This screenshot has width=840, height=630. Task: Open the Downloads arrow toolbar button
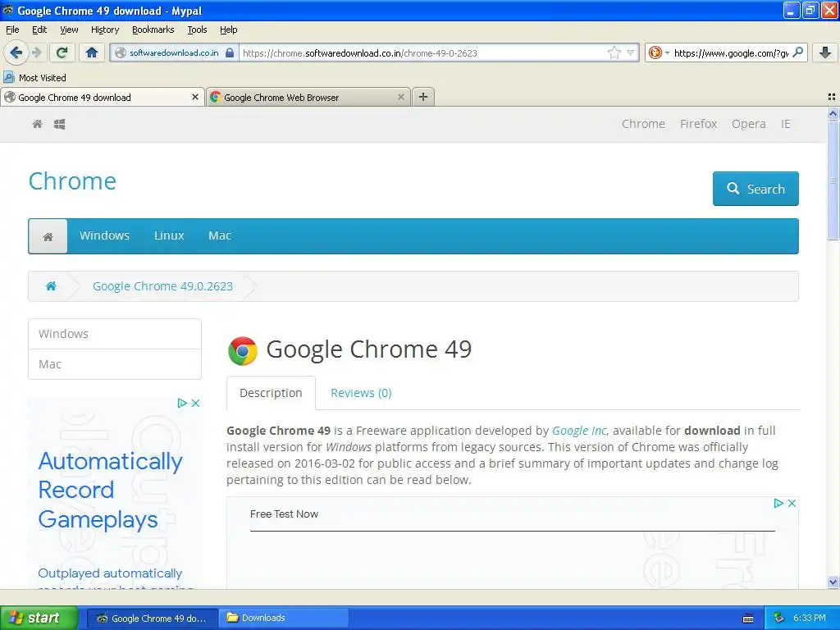tap(825, 52)
